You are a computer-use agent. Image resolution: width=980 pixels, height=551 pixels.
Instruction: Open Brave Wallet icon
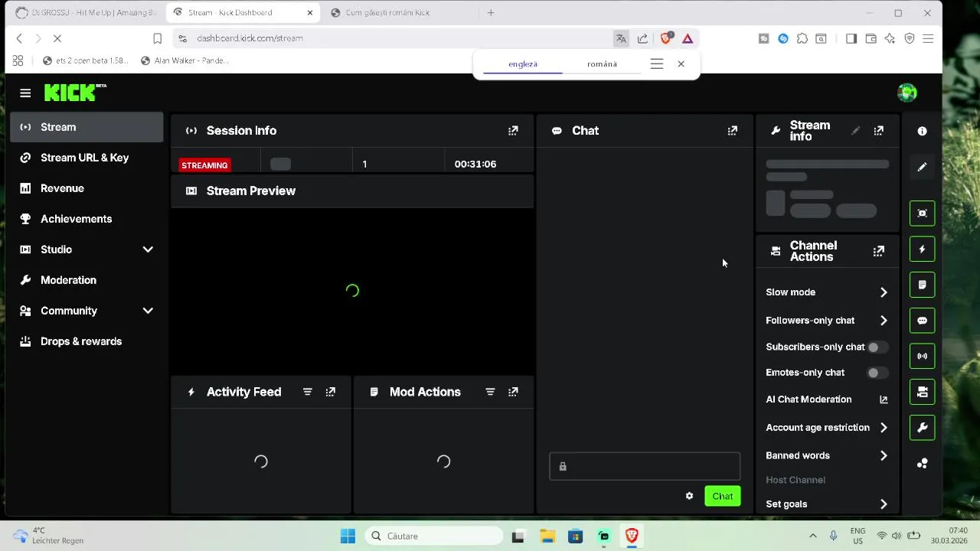[871, 38]
